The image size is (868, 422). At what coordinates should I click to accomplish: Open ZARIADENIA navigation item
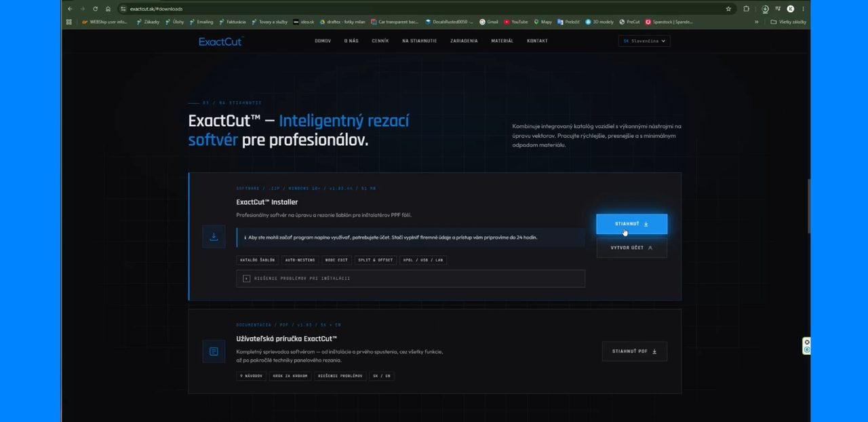pos(464,41)
